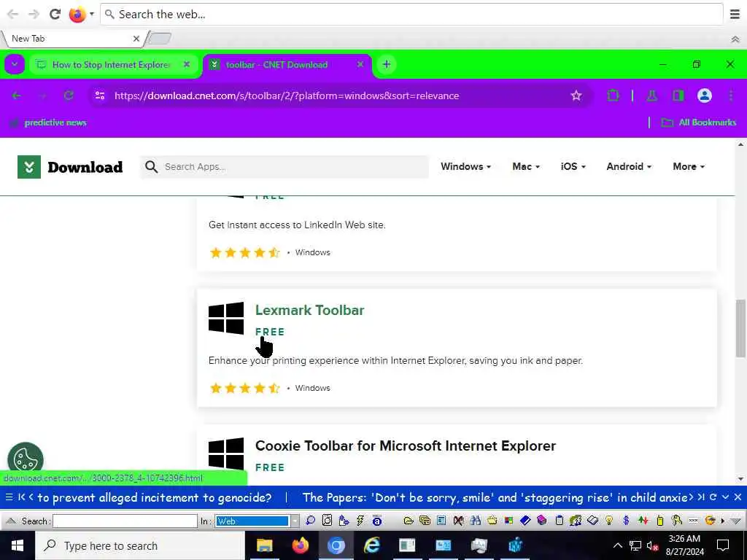Click the Search Apps input field
The width and height of the screenshot is (747, 560).
(x=285, y=167)
